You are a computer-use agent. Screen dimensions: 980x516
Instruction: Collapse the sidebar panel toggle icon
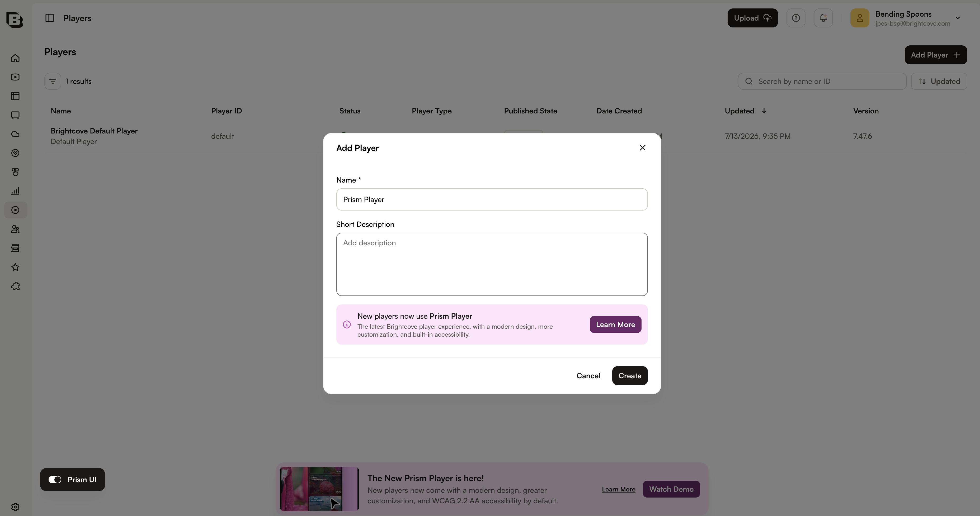coord(49,18)
